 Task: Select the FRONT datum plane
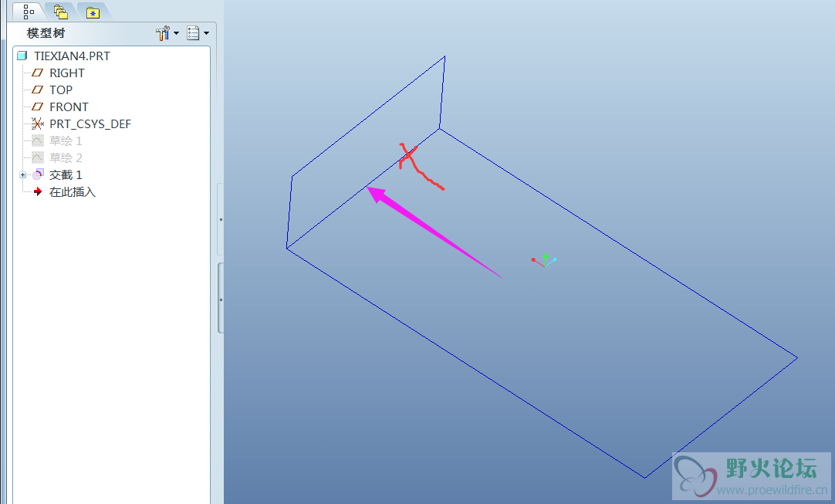click(69, 107)
